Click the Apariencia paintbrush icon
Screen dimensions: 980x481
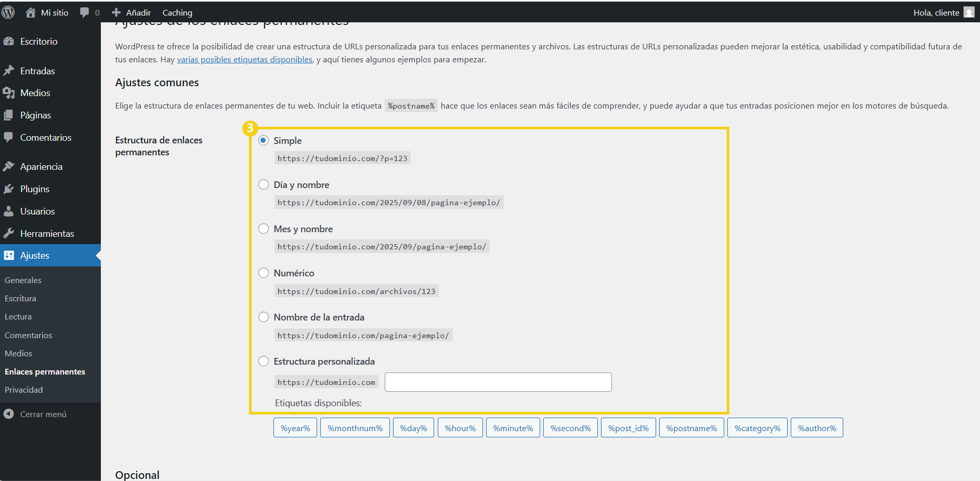(x=9, y=167)
